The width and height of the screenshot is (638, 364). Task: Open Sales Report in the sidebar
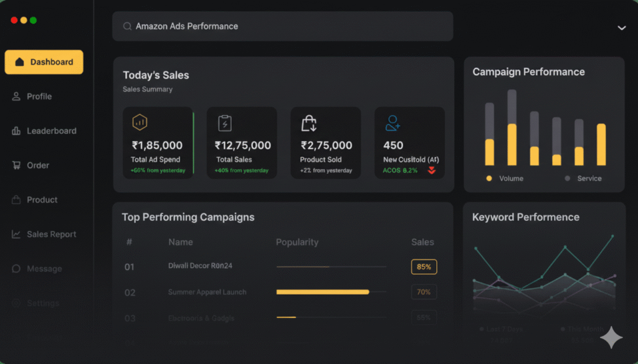pos(44,235)
